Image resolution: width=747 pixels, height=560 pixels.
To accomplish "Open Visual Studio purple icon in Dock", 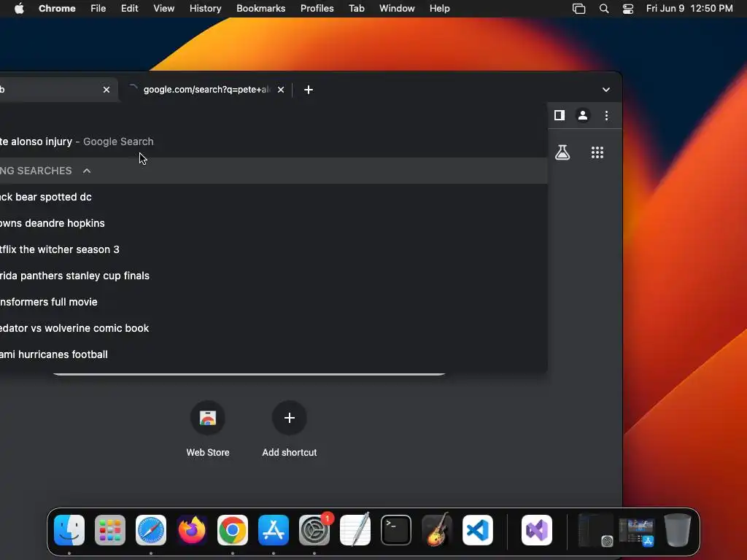I will (x=537, y=530).
